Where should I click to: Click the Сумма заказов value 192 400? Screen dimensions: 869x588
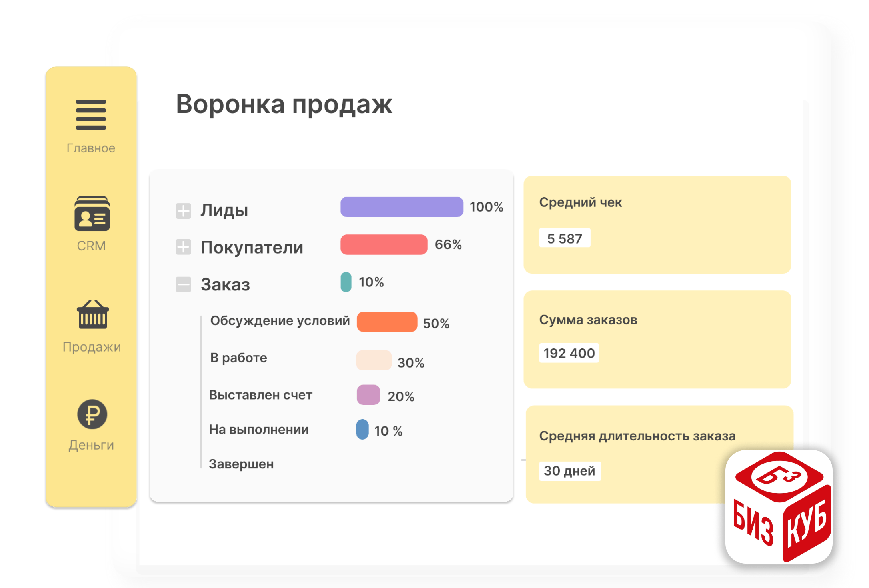click(x=569, y=353)
